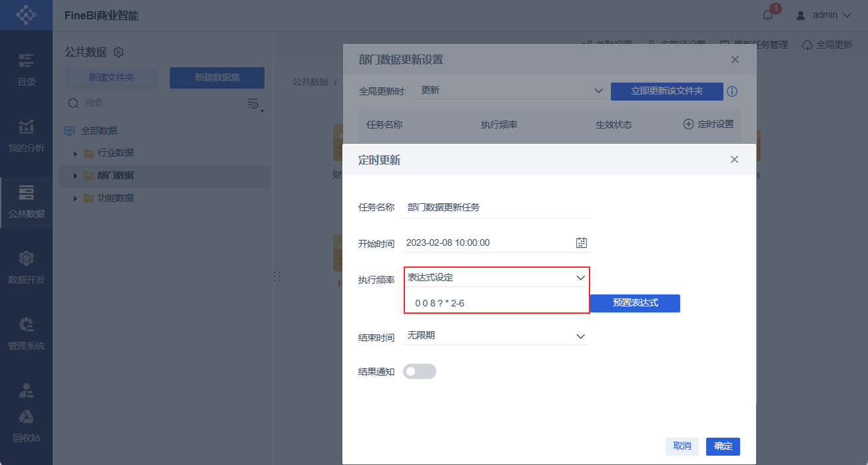
Task: Open 更新任务管理 in the toolbar
Action: pos(755,45)
